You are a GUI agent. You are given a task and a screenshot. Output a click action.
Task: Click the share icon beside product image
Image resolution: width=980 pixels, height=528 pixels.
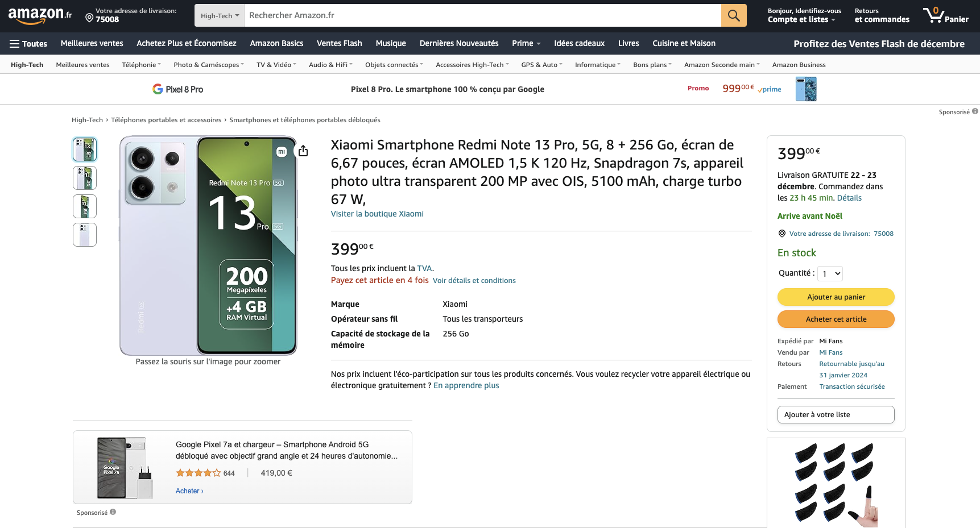[303, 151]
